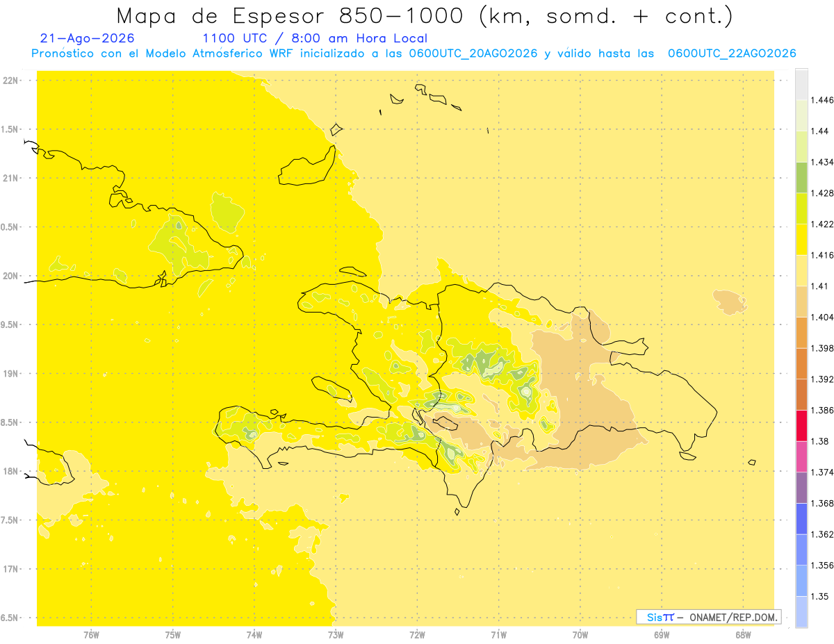Click longitude label '73W'
The height and width of the screenshot is (644, 834).
pyautogui.click(x=336, y=635)
